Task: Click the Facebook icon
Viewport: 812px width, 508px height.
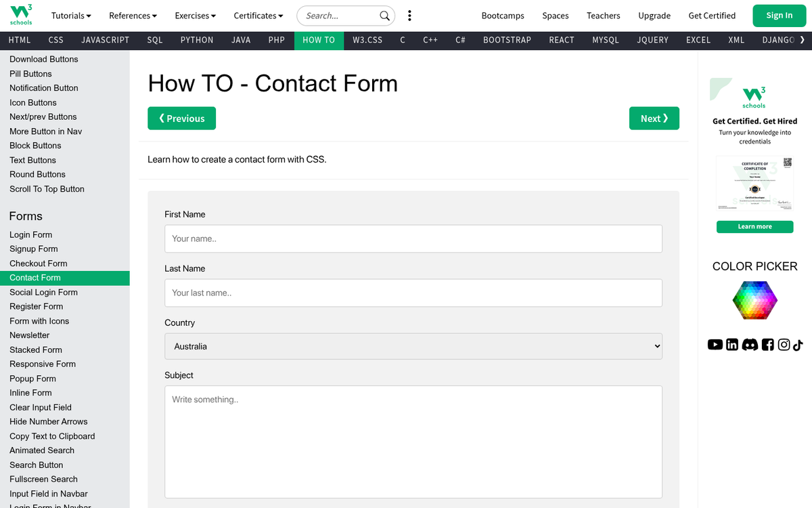Action: (x=767, y=345)
